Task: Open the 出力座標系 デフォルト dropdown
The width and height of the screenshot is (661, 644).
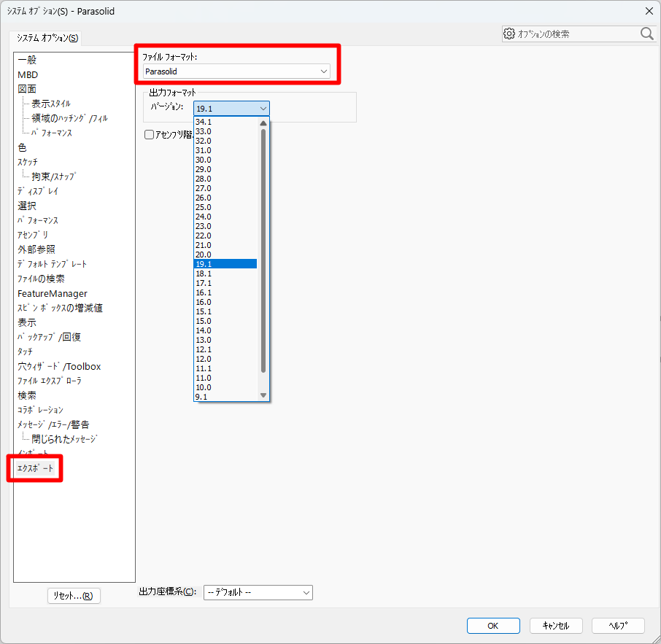Action: pos(258,593)
